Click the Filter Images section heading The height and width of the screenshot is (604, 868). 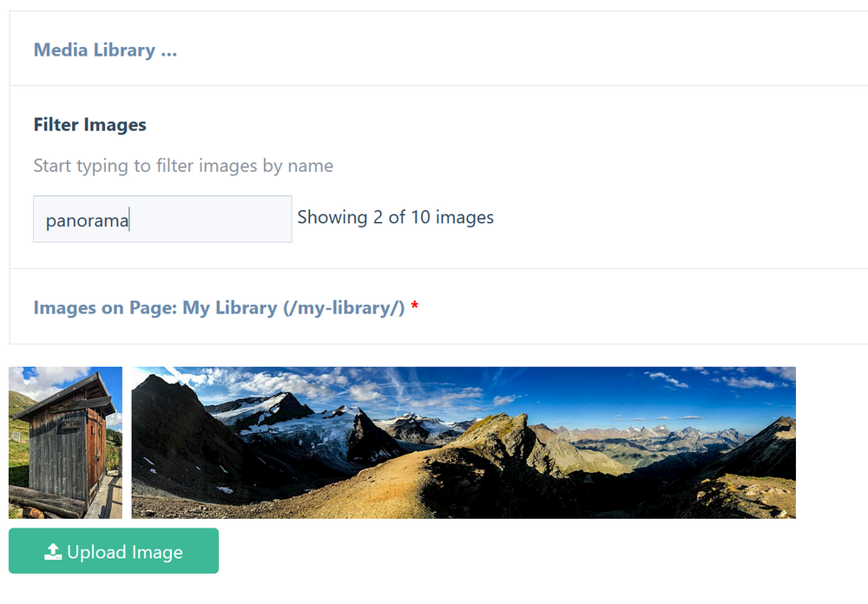[x=89, y=124]
